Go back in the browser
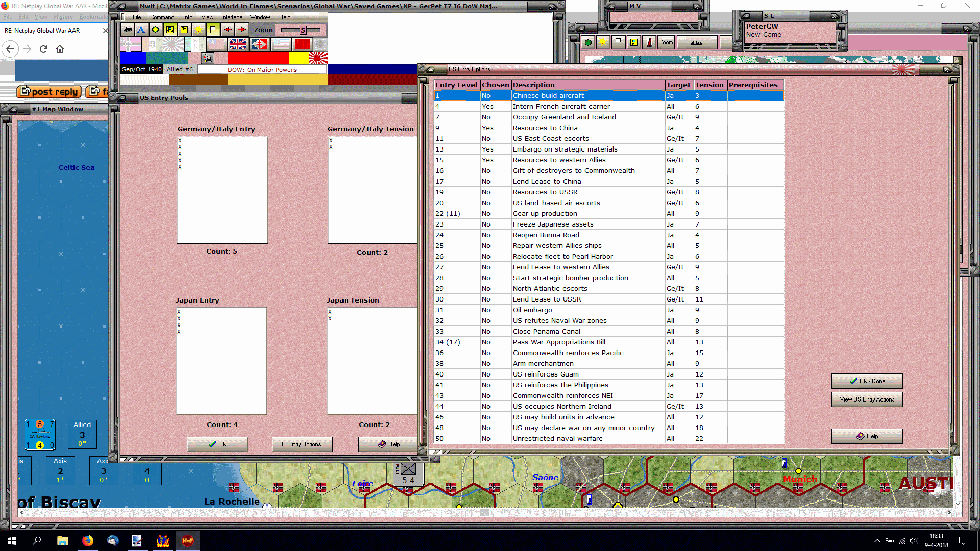 (10, 49)
